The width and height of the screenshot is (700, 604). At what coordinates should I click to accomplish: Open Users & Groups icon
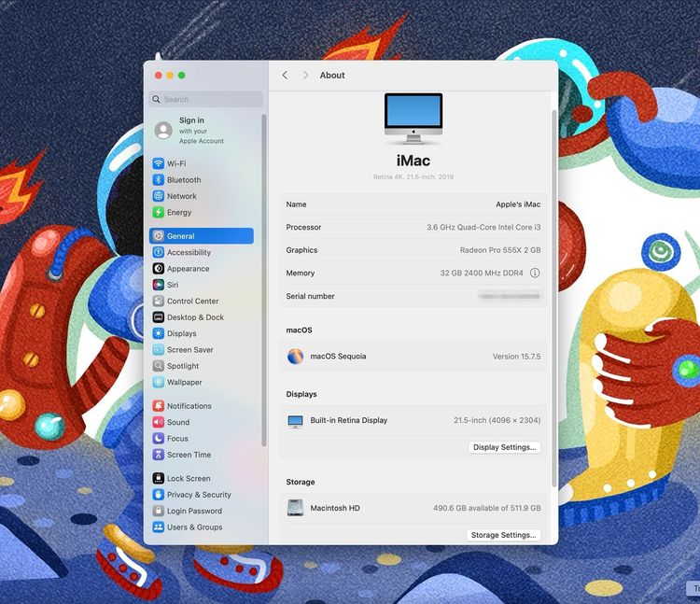[x=158, y=527]
